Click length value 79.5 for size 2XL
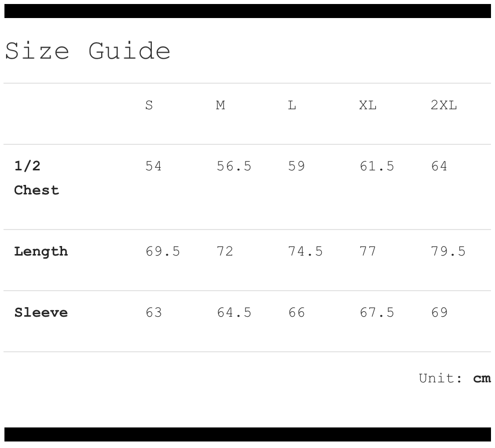The height and width of the screenshot is (448, 495). click(x=448, y=251)
